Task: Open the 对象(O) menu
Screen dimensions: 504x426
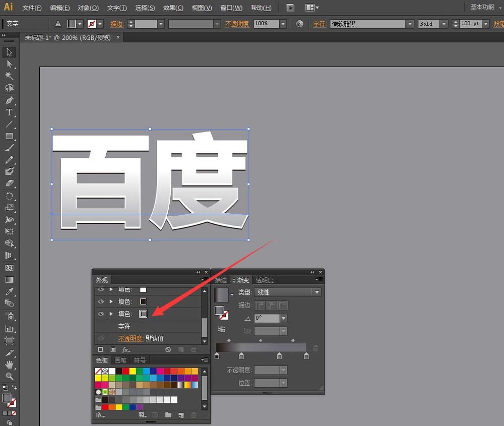Action: (88, 8)
